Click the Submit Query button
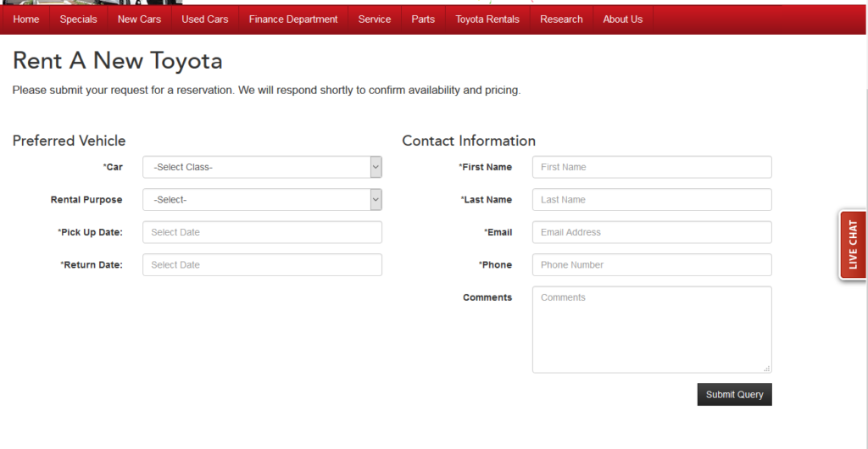Screen dimensions: 868x449 point(735,394)
